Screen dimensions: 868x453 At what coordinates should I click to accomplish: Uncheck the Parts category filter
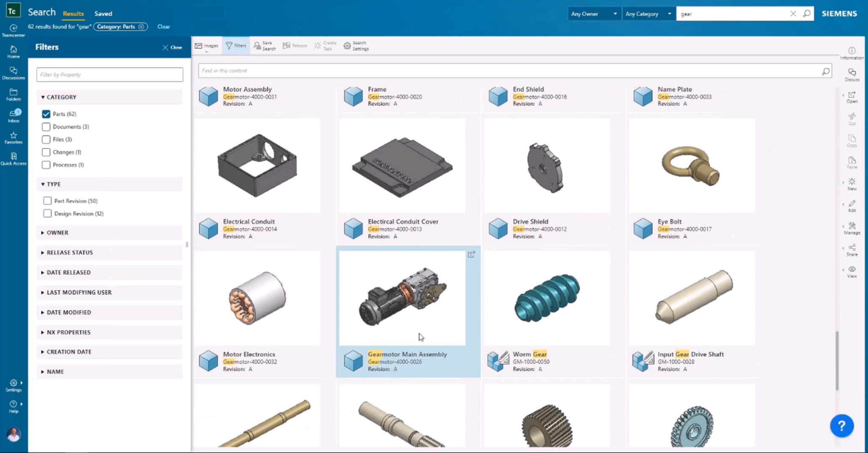46,114
